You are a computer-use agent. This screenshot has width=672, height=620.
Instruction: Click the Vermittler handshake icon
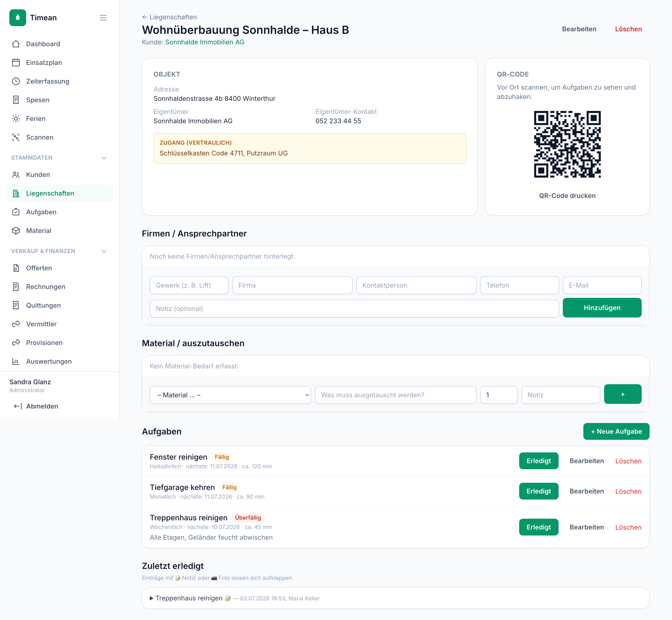coord(16,324)
